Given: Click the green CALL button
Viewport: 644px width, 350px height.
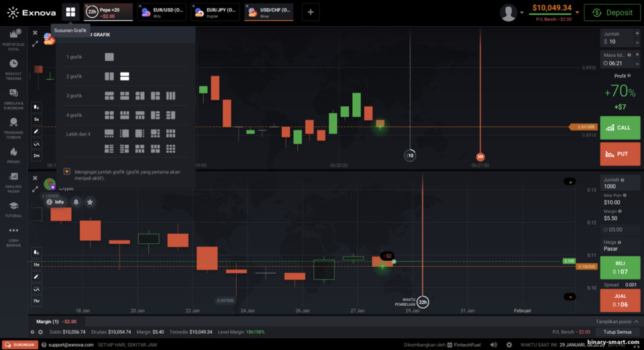Looking at the screenshot, I should (x=620, y=128).
